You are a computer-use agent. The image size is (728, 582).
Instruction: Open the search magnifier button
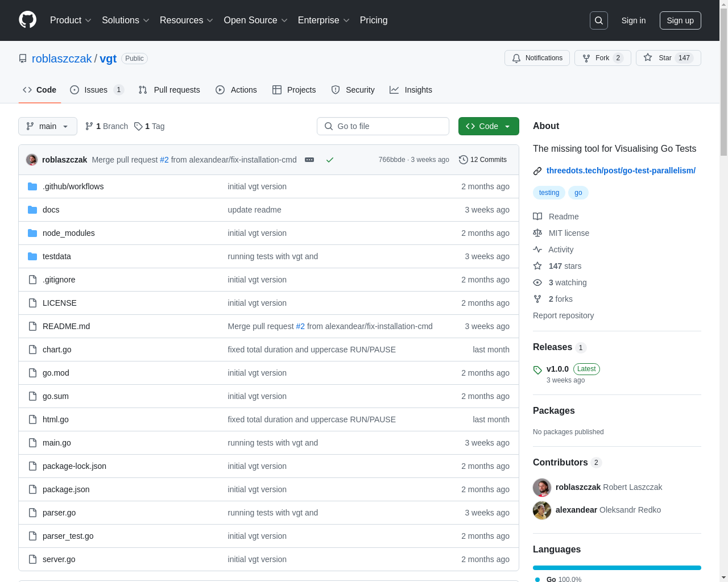click(599, 20)
